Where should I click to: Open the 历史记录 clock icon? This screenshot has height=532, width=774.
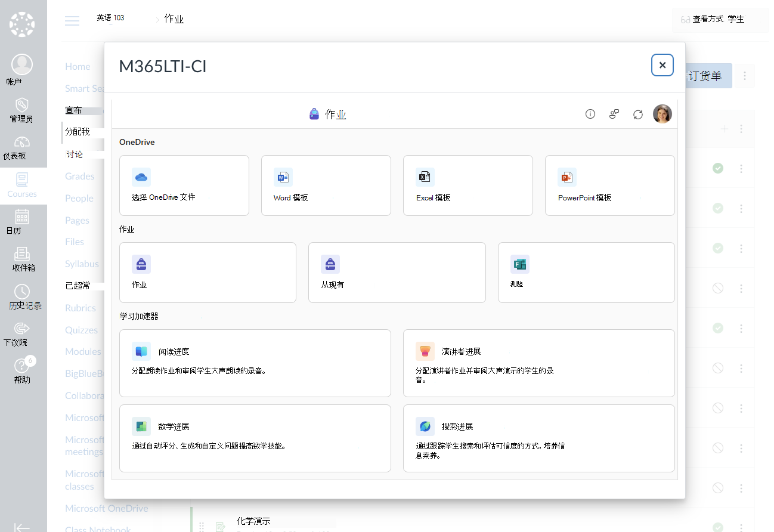point(22,291)
